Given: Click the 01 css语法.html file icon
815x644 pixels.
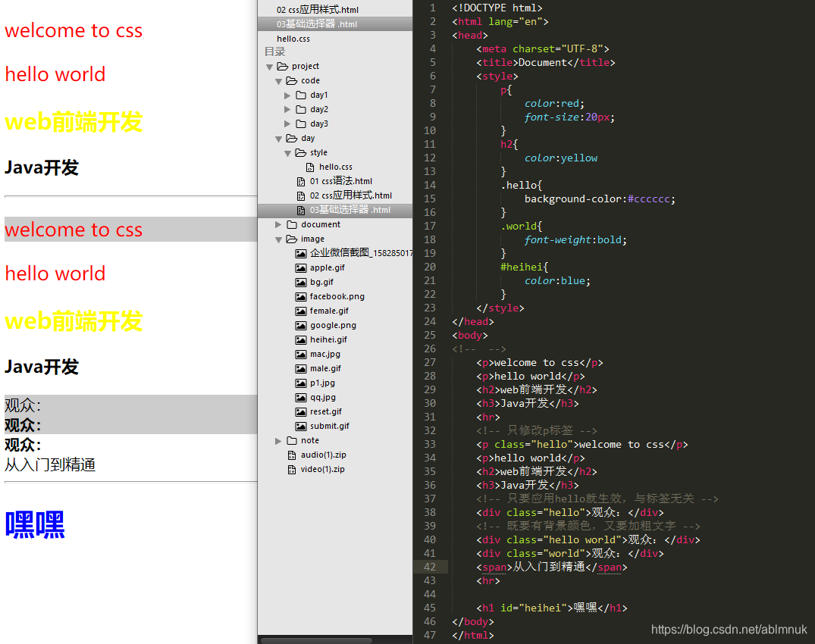Looking at the screenshot, I should click(301, 182).
